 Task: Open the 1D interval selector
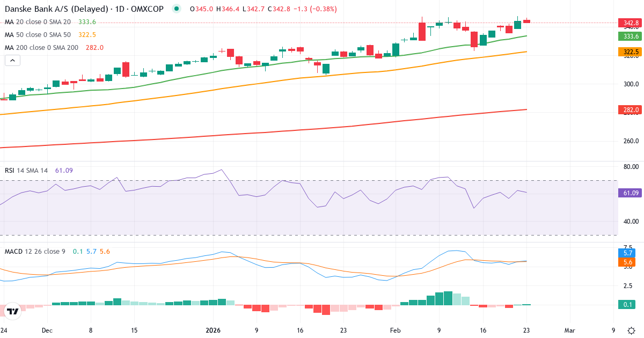point(119,9)
